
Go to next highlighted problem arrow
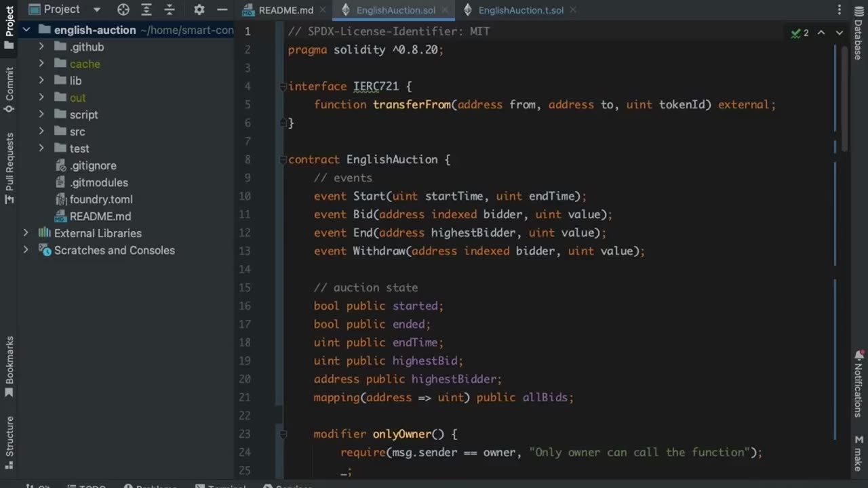(x=840, y=33)
